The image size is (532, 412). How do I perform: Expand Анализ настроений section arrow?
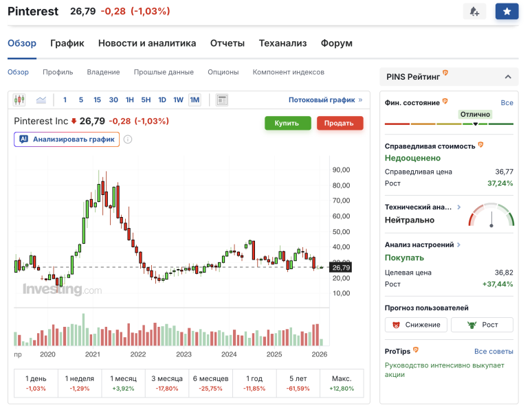[458, 244]
